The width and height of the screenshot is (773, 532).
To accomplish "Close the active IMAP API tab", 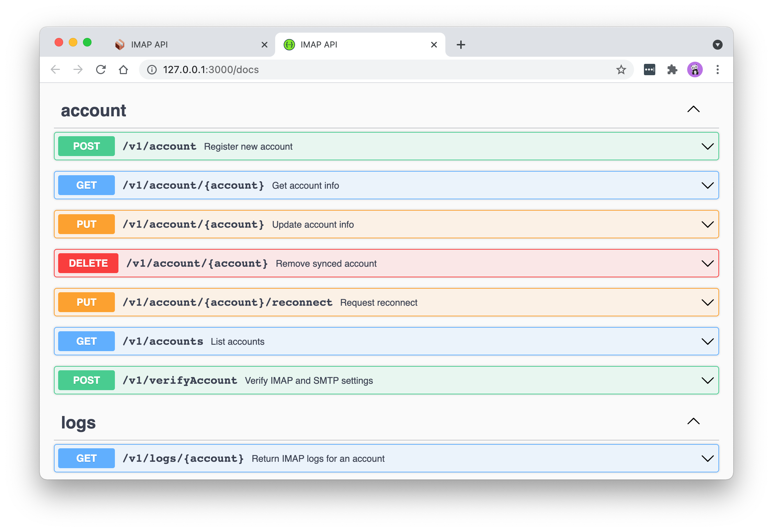I will (434, 45).
